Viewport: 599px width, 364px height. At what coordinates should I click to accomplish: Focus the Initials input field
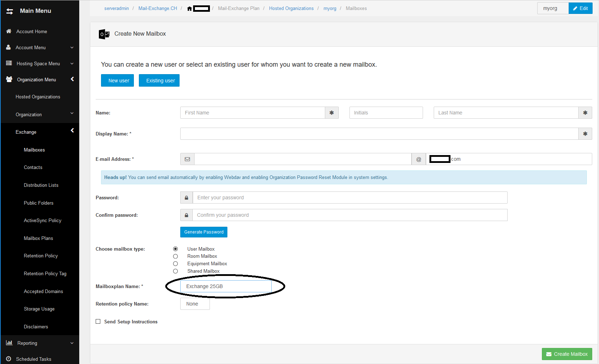tap(386, 113)
